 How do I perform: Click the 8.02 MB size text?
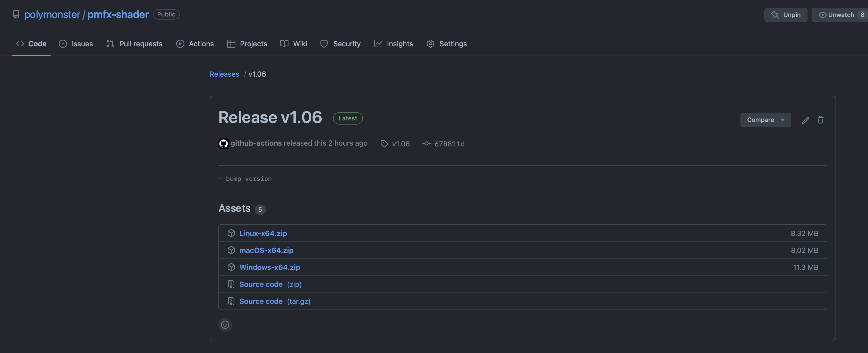[804, 250]
